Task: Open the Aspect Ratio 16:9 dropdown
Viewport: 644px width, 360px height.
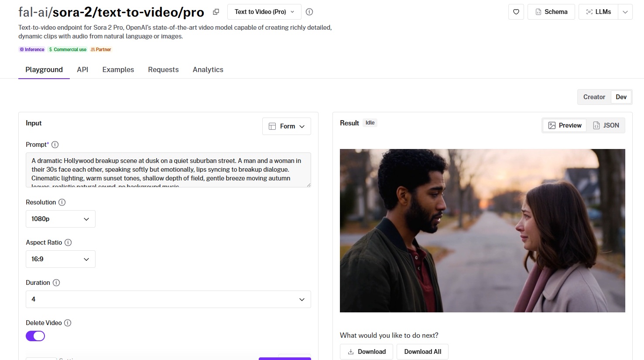Action: (60, 259)
